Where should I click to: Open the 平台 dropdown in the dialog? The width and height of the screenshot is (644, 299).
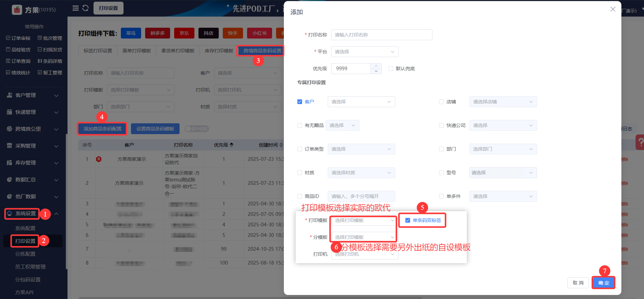coord(365,52)
